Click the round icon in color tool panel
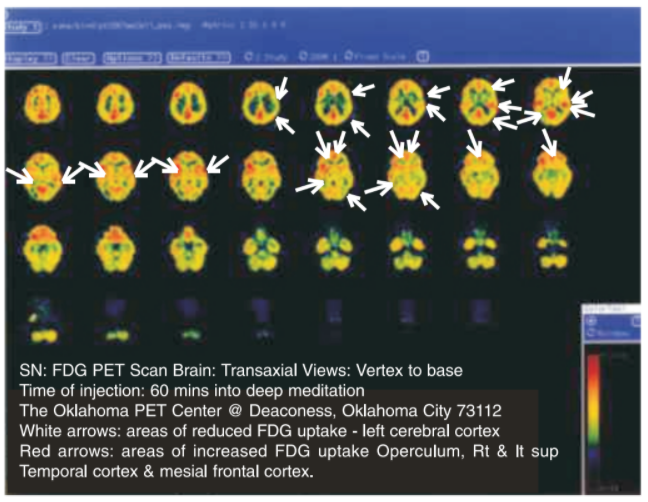This screenshot has width=648, height=502. pos(591,321)
